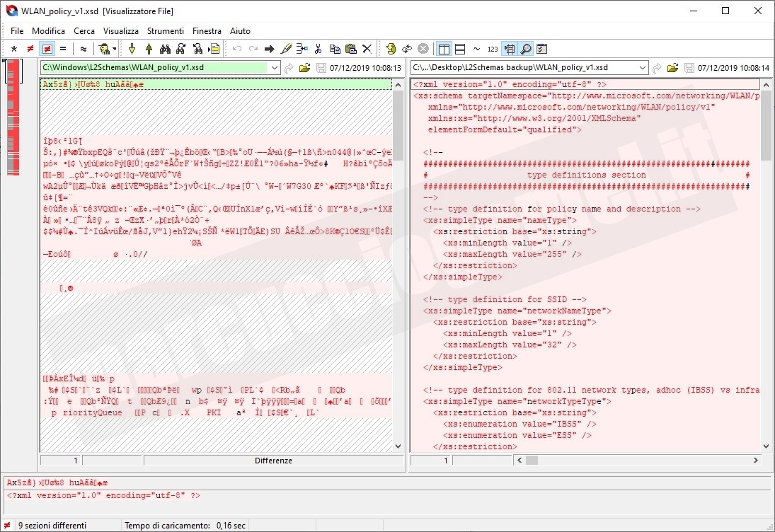Image resolution: width=775 pixels, height=532 pixels.
Task: Cut with the scissors icon
Action: point(318,49)
